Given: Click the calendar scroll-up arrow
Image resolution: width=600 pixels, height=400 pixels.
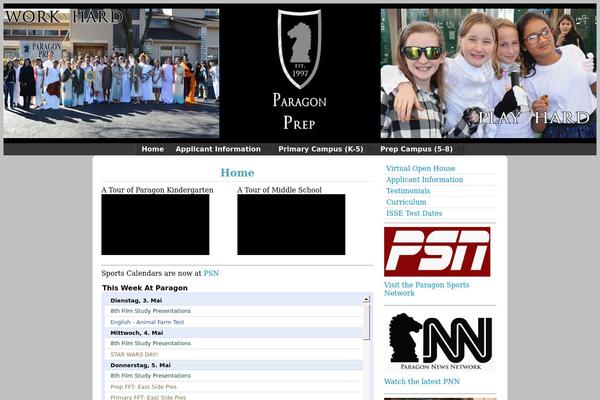Looking at the screenshot, I should 366,299.
